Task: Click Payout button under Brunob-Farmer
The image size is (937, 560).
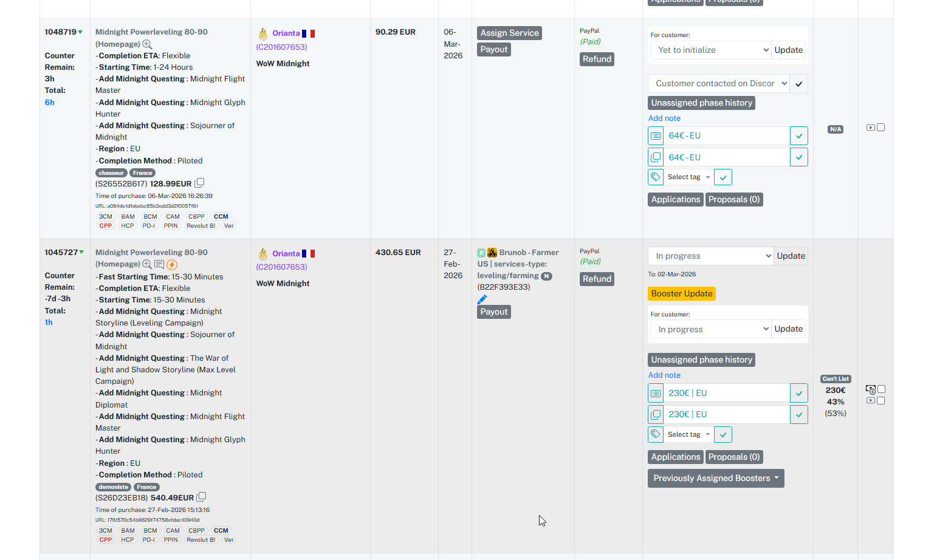Action: tap(493, 312)
